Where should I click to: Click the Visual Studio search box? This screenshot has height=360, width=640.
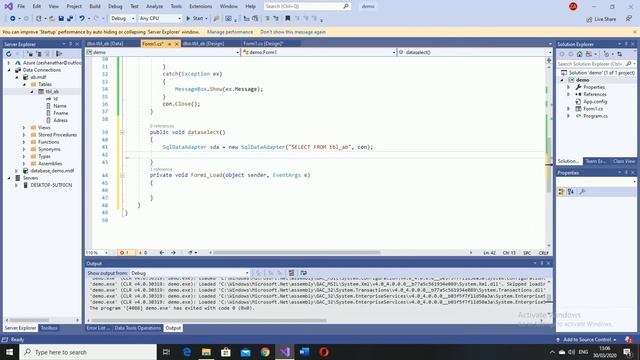[x=306, y=6]
